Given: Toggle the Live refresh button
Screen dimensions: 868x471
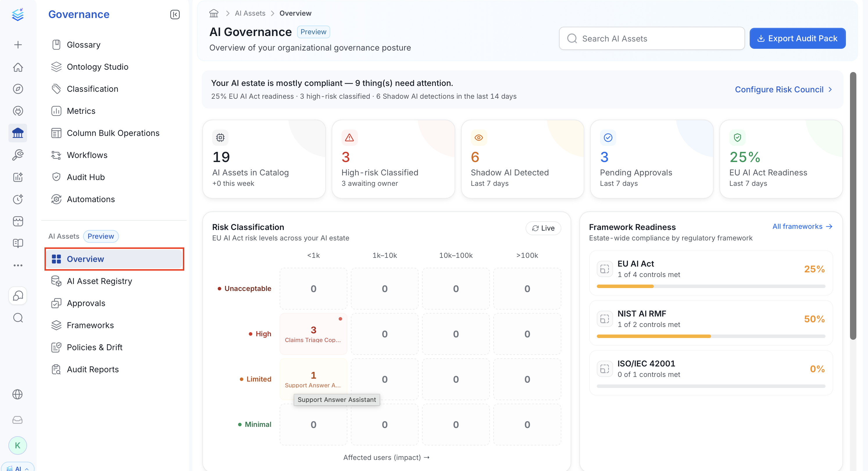Looking at the screenshot, I should 543,228.
